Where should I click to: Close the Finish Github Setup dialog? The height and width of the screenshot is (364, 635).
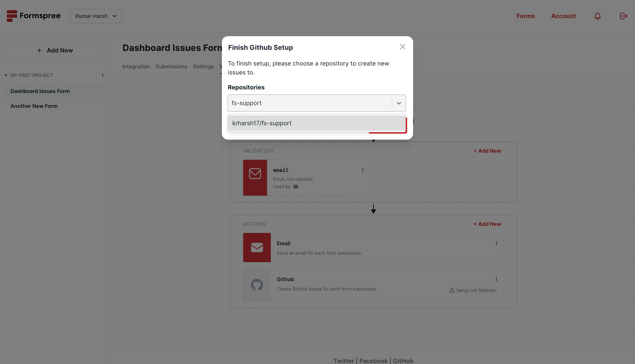tap(402, 47)
